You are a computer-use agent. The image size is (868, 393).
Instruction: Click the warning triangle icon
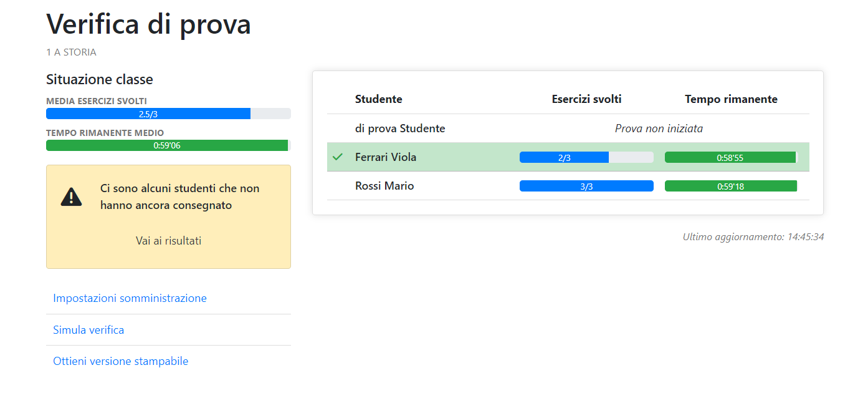point(72,197)
